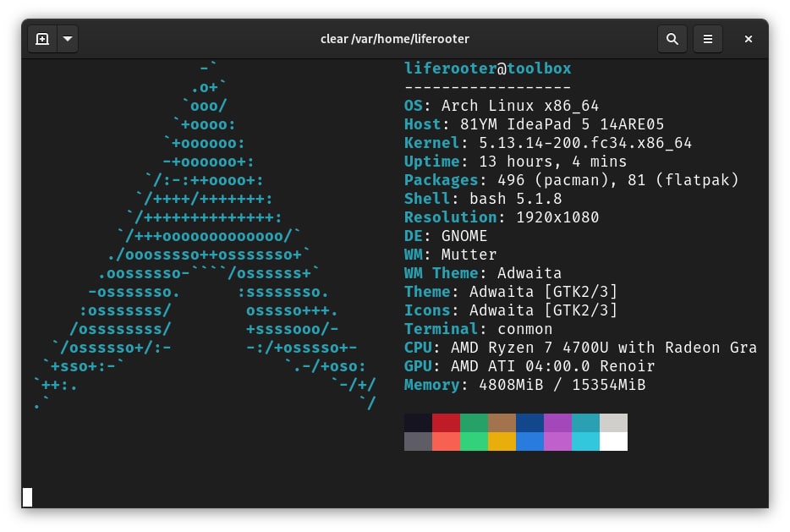Click the Terminal: conmon line
Image resolution: width=790 pixels, height=532 pixels.
pos(478,330)
